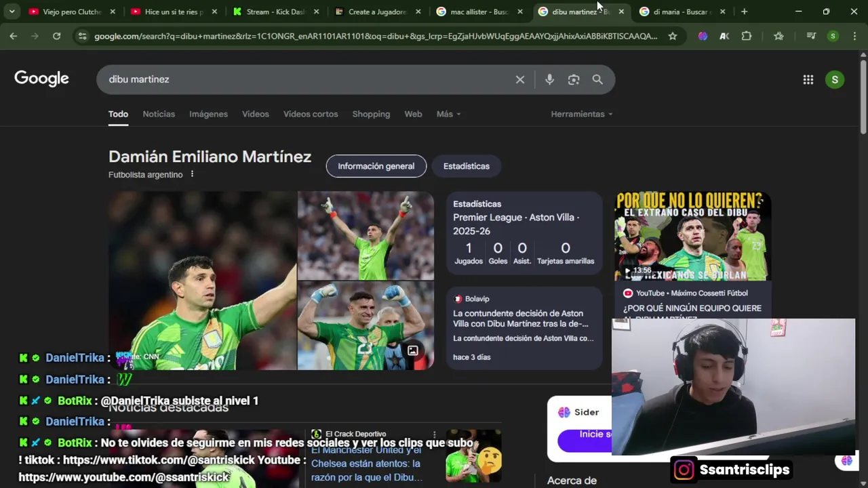The height and width of the screenshot is (488, 868).
Task: Switch to the di maria search tab
Action: [x=682, y=12]
